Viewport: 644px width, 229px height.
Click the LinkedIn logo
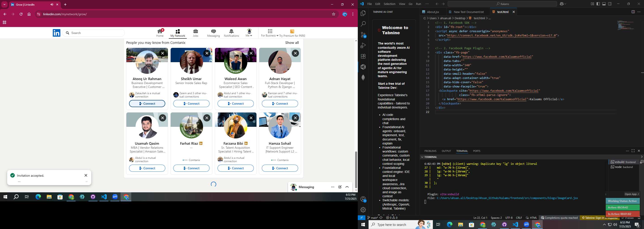pos(57,33)
